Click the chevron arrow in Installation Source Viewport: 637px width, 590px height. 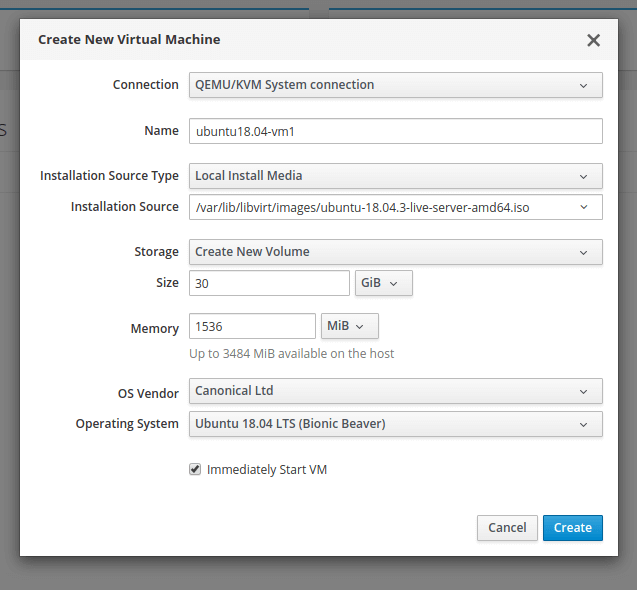584,207
